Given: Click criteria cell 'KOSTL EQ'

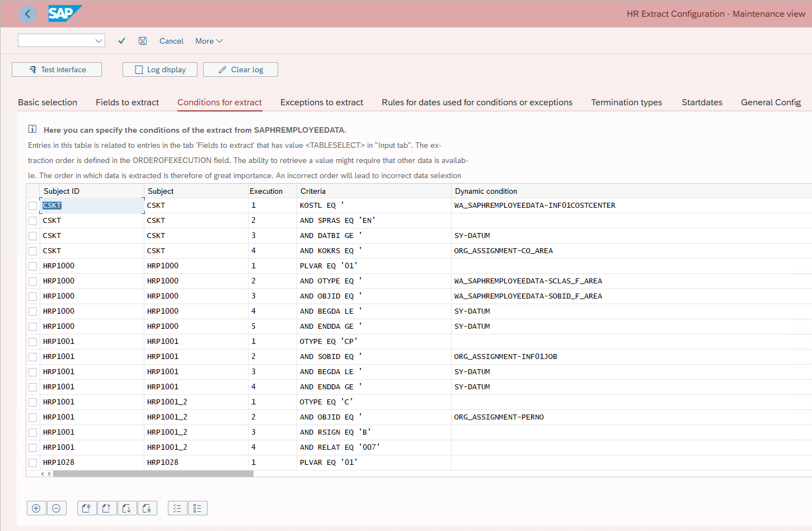Looking at the screenshot, I should click(374, 206).
